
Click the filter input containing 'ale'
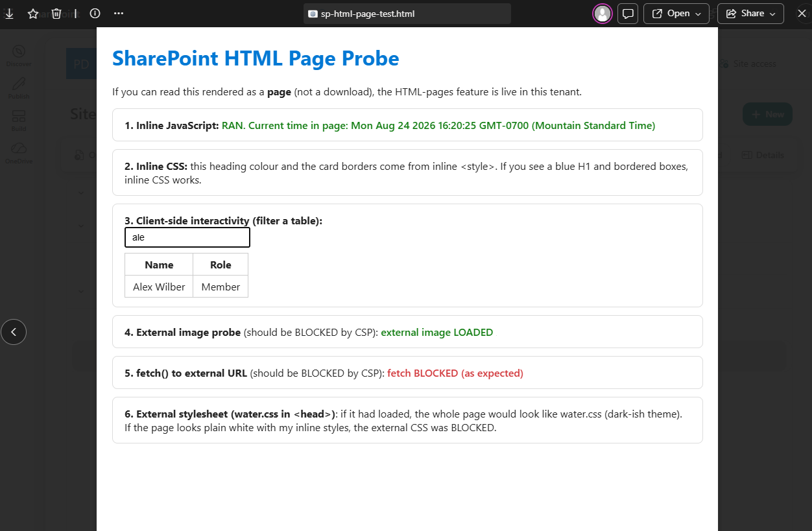pos(187,237)
